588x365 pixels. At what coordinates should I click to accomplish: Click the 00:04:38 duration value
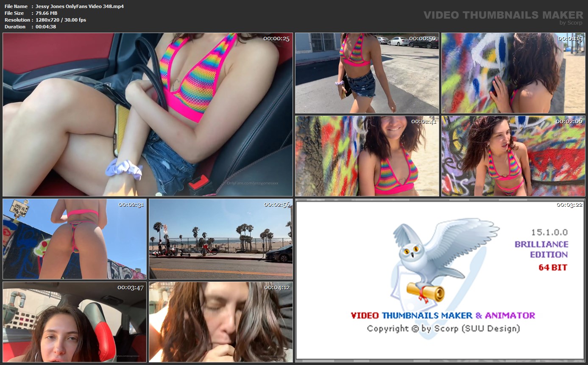click(x=46, y=27)
